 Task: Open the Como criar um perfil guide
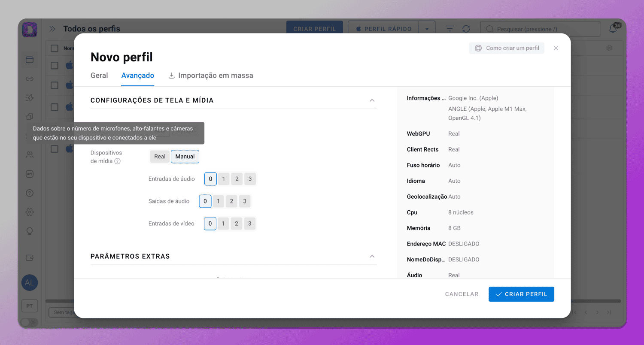click(507, 48)
